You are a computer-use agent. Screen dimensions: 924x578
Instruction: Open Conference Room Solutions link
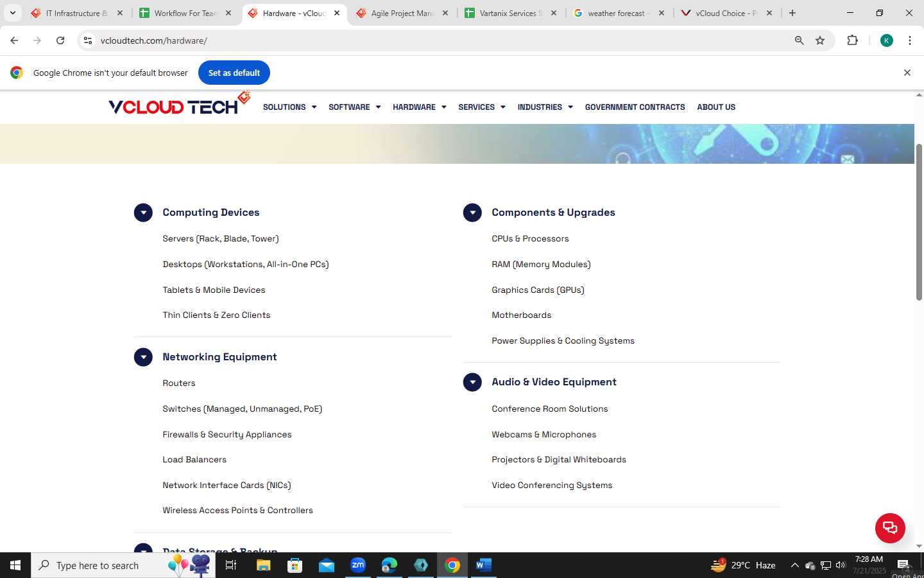point(550,409)
